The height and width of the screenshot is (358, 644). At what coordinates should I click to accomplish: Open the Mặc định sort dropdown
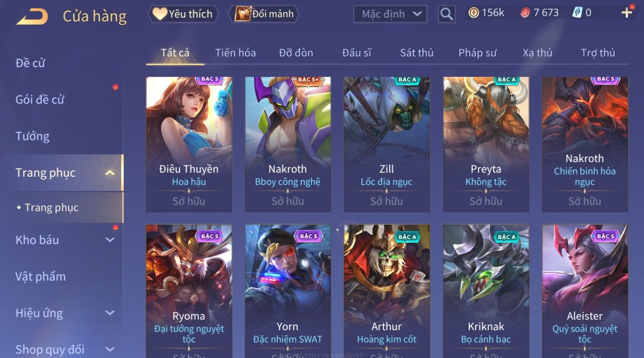390,14
